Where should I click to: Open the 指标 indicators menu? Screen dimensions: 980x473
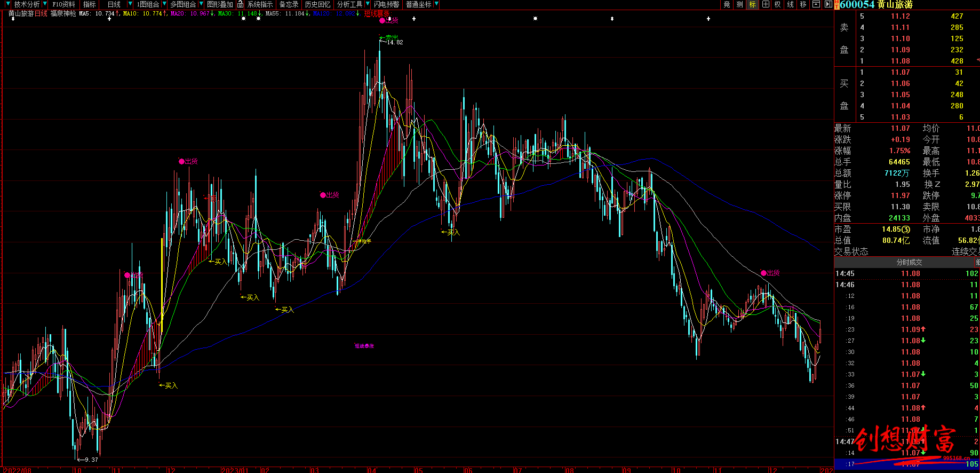tap(89, 4)
